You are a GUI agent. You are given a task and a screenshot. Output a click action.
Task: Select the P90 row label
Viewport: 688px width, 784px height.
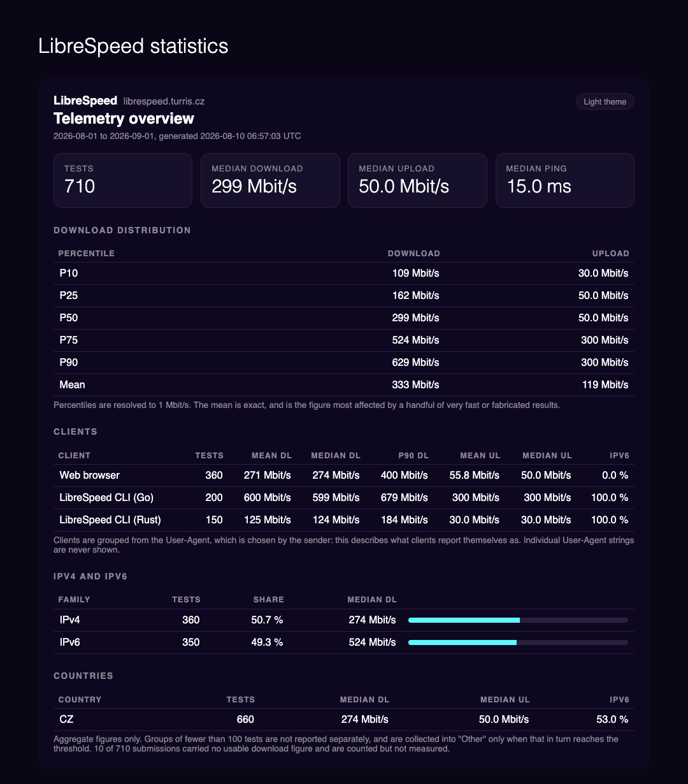(69, 363)
